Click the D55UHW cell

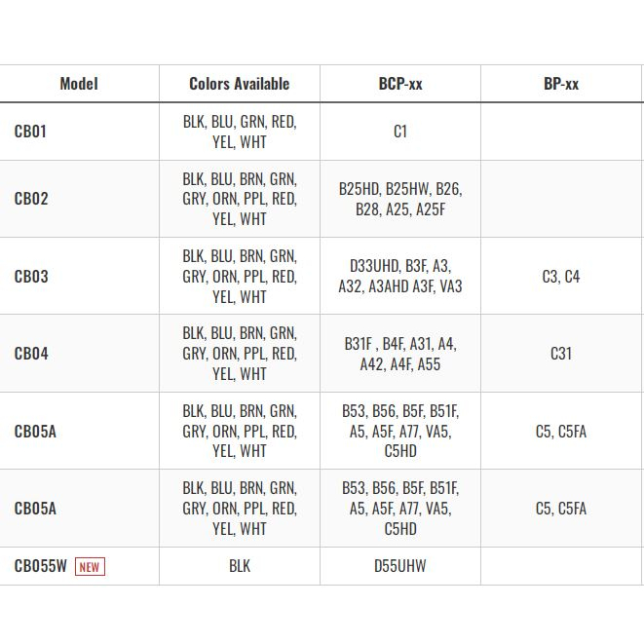400,566
